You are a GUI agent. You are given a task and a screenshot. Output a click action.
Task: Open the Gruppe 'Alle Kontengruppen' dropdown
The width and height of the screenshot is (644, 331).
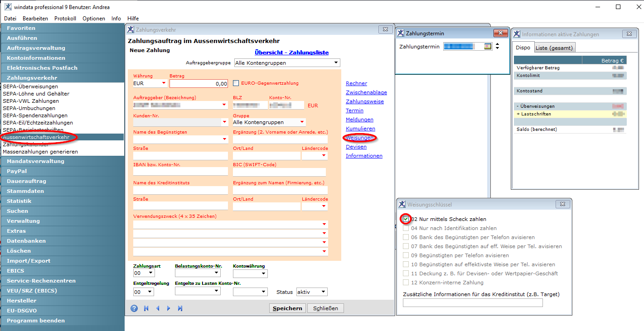(x=302, y=122)
